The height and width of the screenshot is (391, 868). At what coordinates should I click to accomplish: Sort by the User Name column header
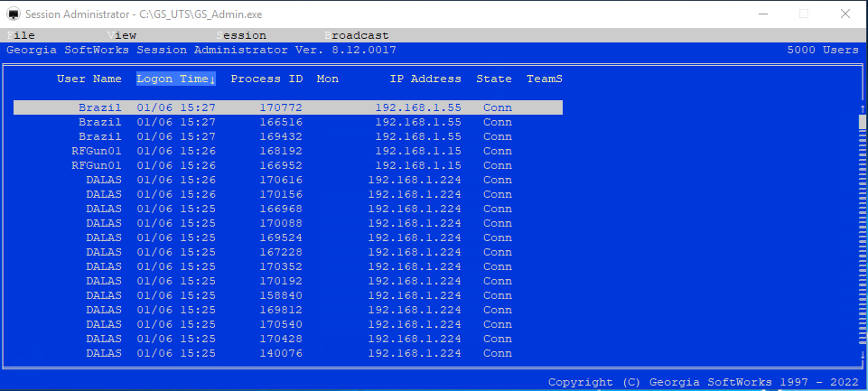click(x=89, y=79)
